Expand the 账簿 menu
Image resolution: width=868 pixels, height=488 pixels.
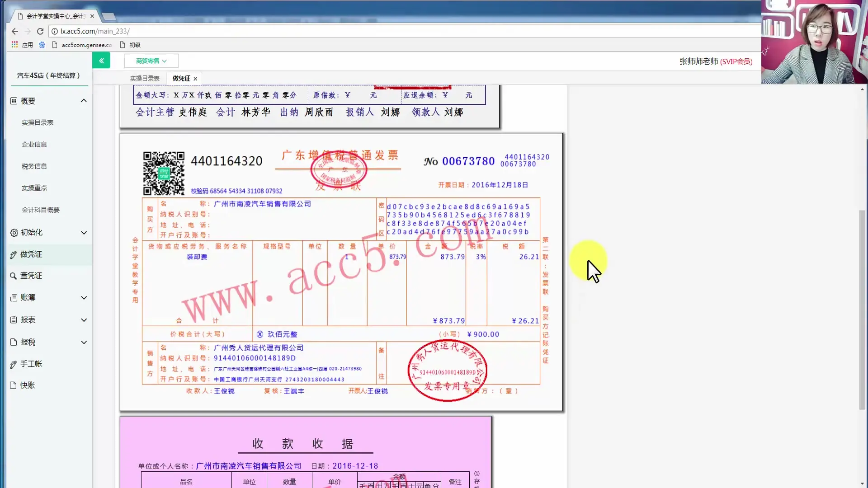(x=84, y=298)
